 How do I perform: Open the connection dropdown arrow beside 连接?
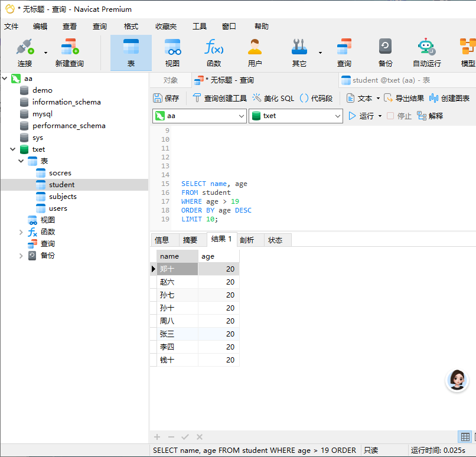[46, 53]
